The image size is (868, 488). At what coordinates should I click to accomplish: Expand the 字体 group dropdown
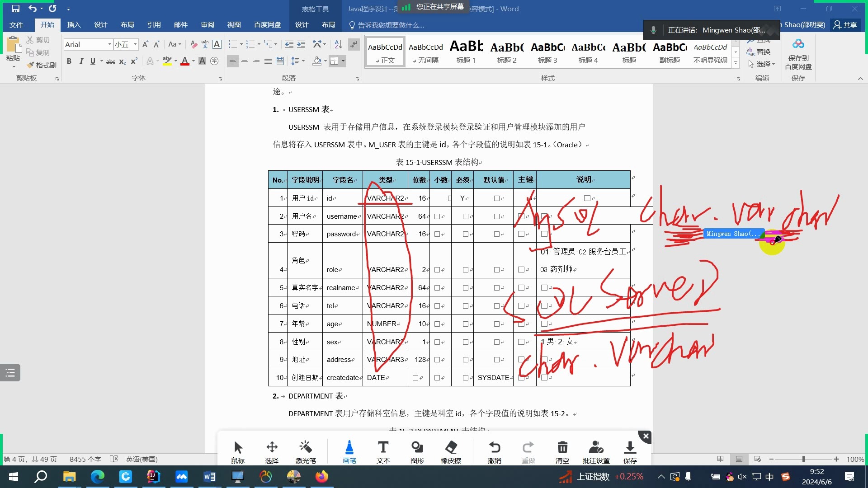(221, 78)
